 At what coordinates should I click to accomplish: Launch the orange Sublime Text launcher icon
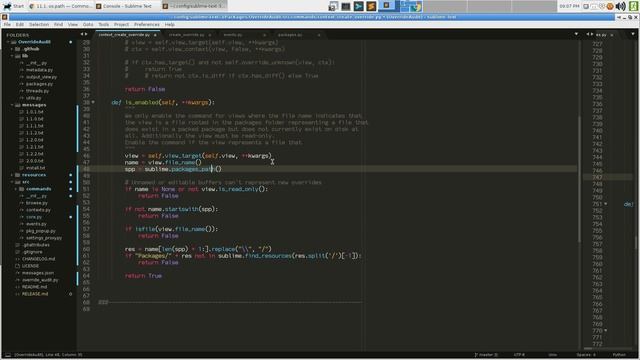point(371,6)
